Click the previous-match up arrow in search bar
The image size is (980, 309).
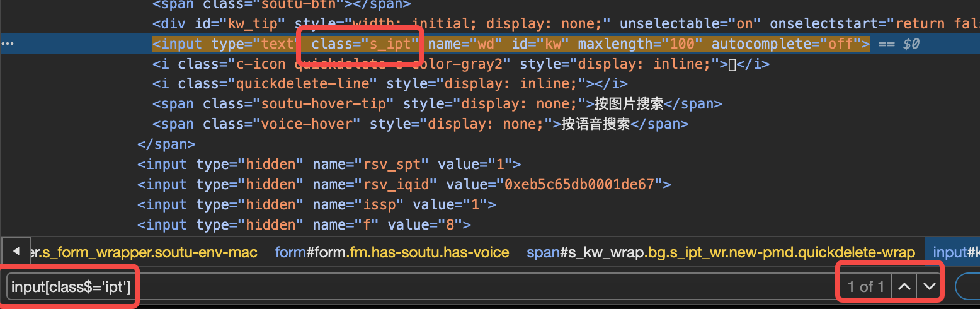[x=904, y=287]
